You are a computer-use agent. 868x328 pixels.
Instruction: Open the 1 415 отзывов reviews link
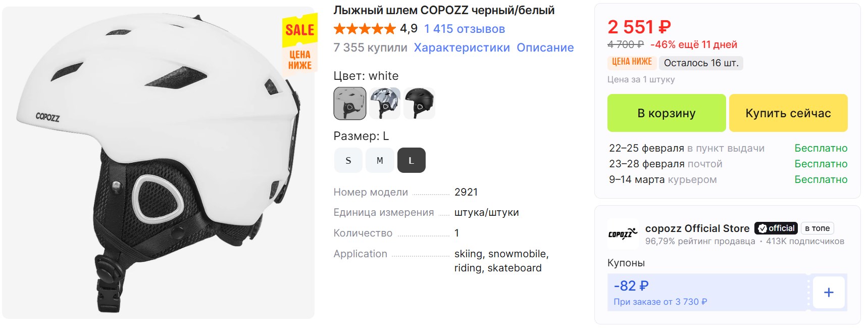[465, 29]
